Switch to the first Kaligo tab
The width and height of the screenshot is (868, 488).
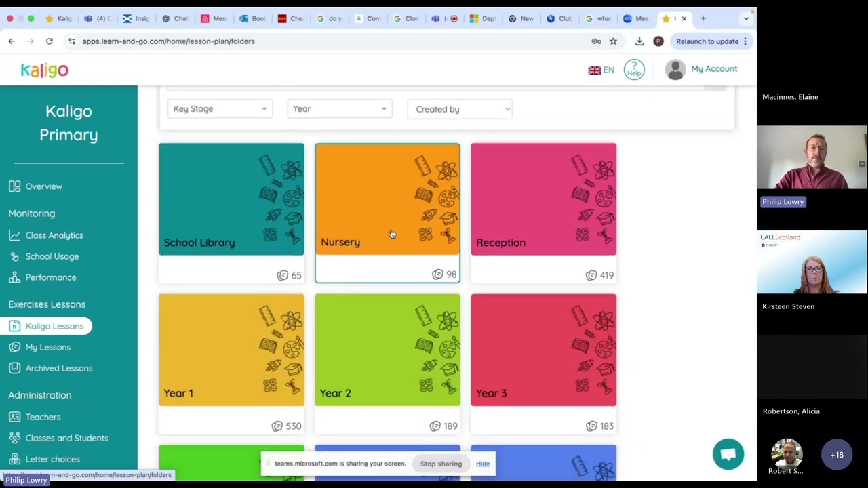(x=58, y=18)
